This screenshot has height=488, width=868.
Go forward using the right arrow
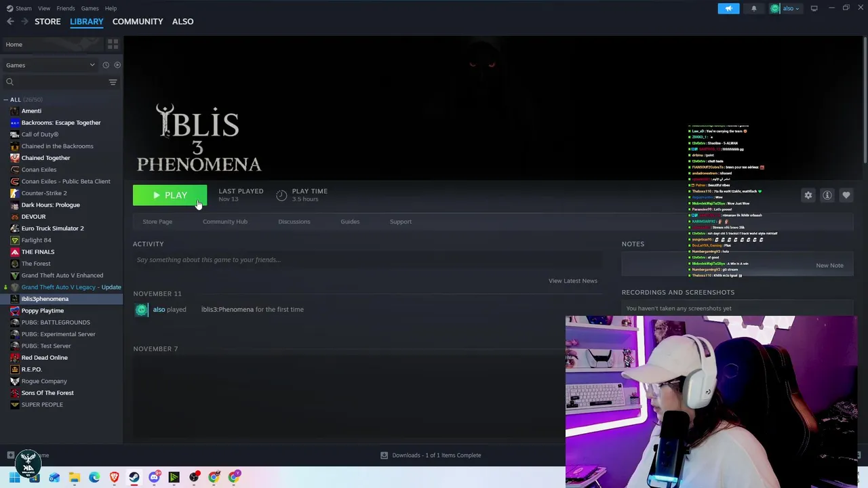[24, 22]
